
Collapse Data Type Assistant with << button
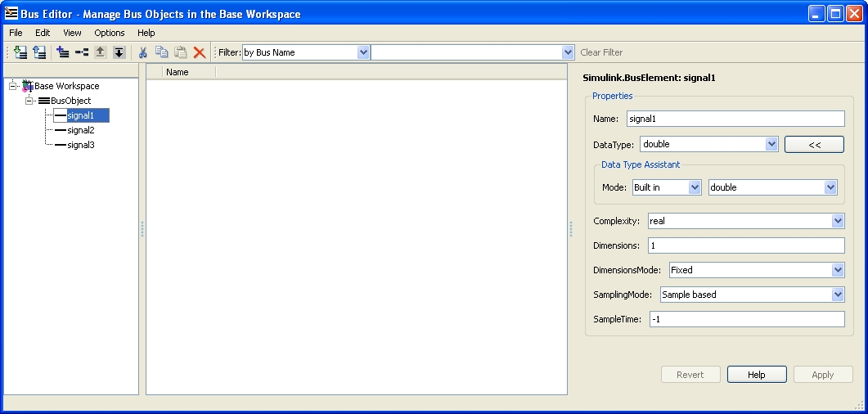(814, 144)
